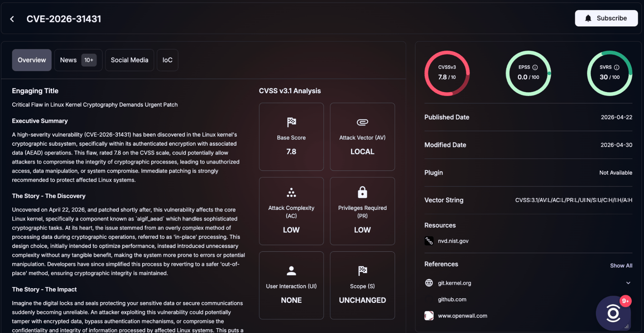Click the bell icon in Subscribe button
The image size is (644, 333).
588,18
